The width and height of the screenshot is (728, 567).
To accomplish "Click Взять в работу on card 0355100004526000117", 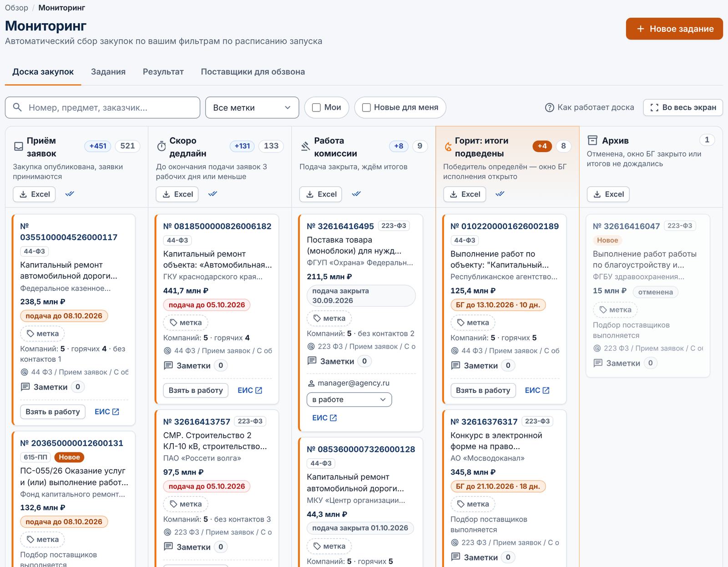I will [x=53, y=412].
